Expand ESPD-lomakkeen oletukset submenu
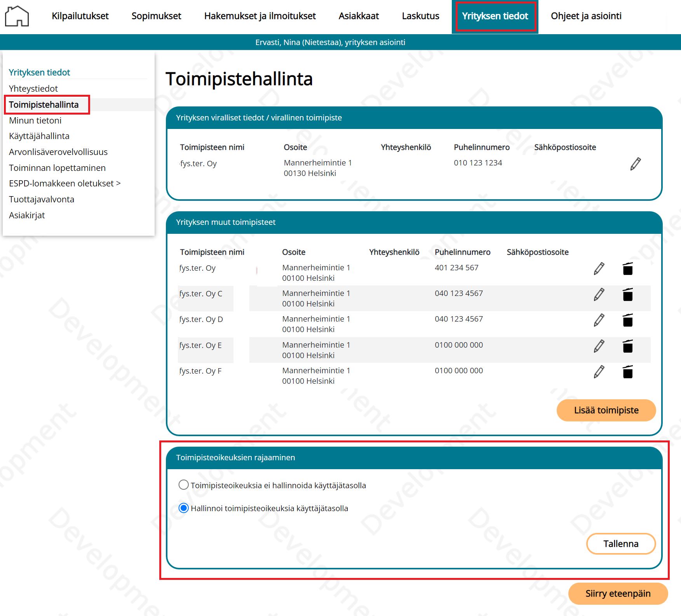Viewport: 681px width, 616px height. click(x=65, y=183)
